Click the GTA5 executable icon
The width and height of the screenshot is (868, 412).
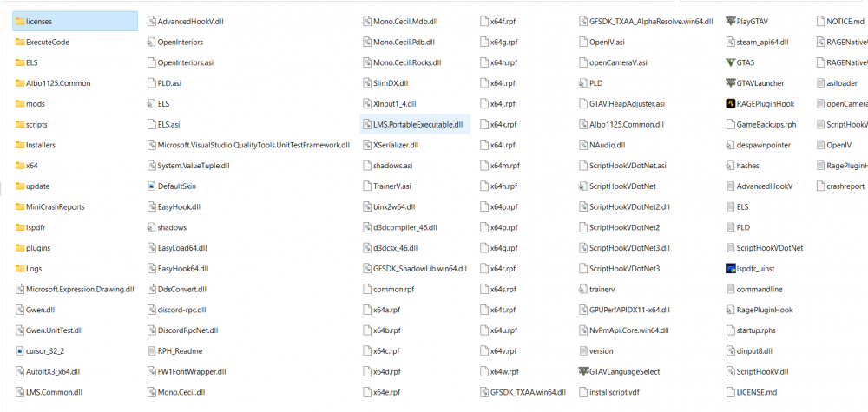(730, 62)
